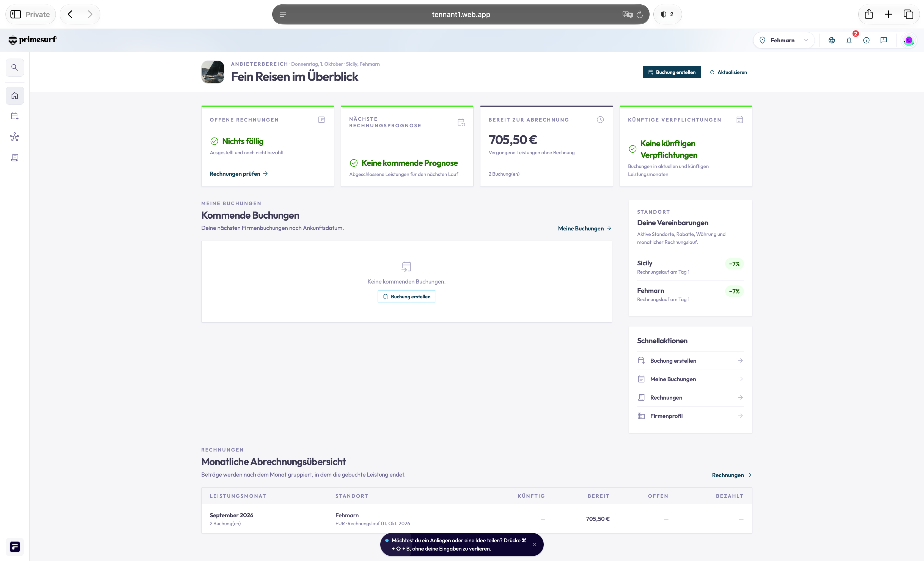Viewport: 924px width, 561px height.
Task: Click the tennant1.web.app address field
Action: [x=461, y=14]
